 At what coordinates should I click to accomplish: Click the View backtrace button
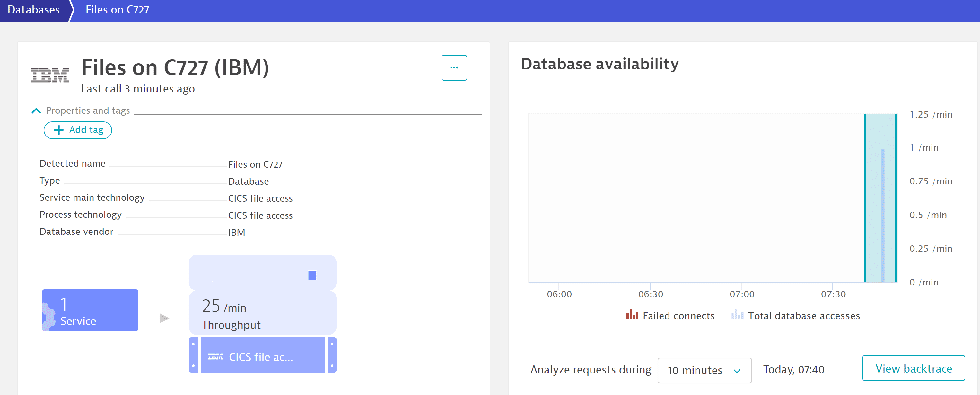(x=914, y=368)
